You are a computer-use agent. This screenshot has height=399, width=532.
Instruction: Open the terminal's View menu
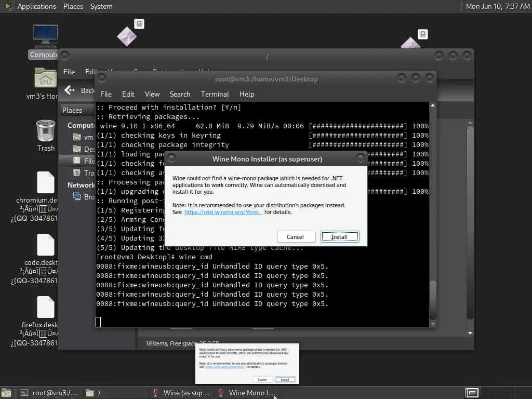click(152, 95)
